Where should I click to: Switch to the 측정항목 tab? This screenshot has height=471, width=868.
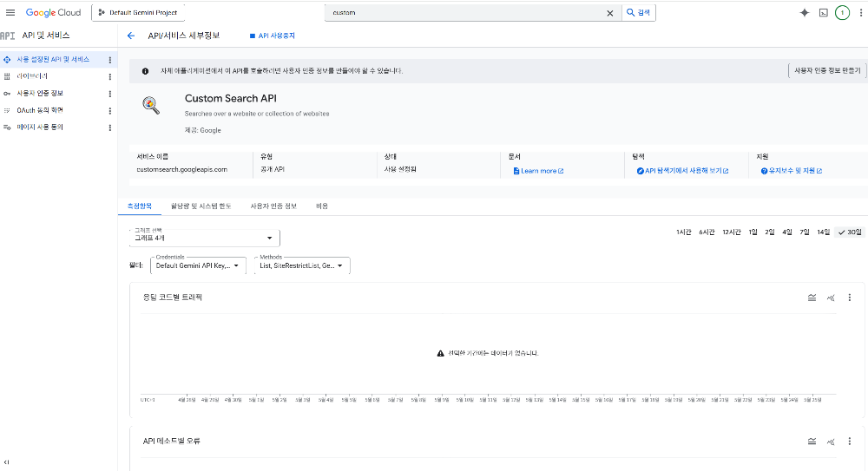click(x=140, y=206)
